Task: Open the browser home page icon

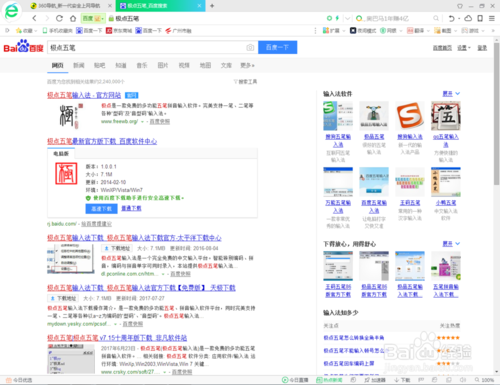Action: point(73,18)
